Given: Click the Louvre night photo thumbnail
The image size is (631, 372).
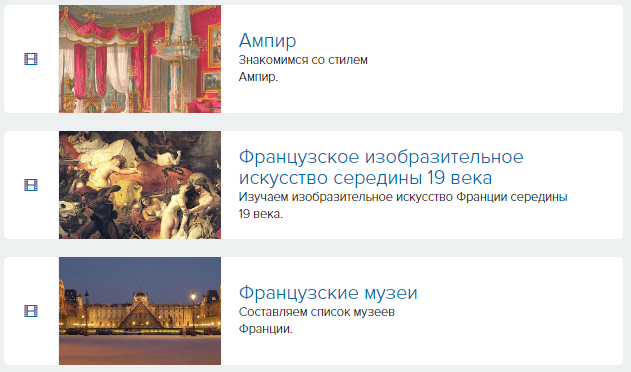Looking at the screenshot, I should [140, 311].
